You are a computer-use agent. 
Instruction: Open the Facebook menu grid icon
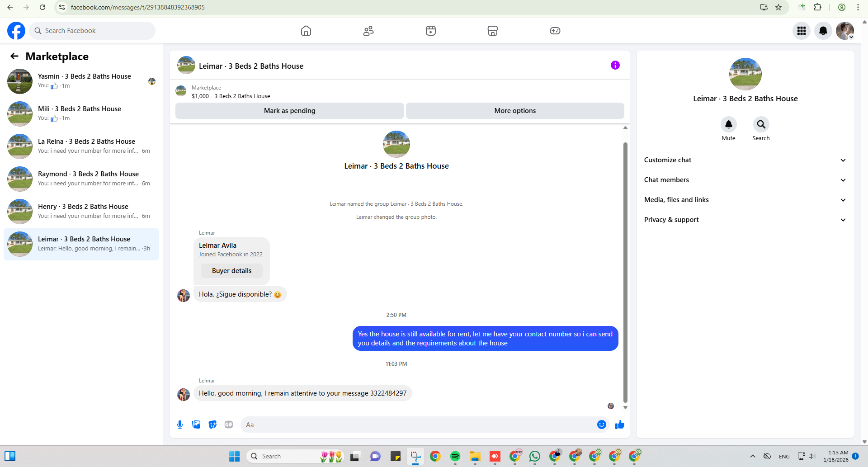tap(802, 31)
